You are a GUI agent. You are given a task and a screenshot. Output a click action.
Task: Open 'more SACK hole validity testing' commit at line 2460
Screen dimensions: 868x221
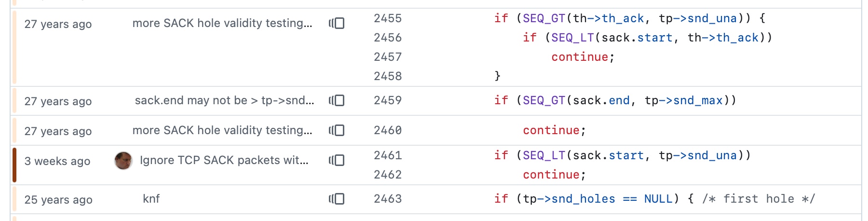coord(222,130)
